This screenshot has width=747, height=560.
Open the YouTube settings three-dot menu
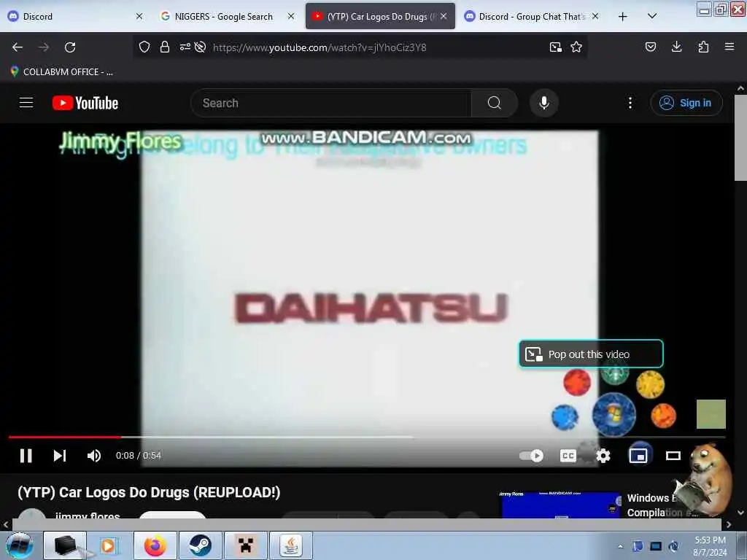click(x=630, y=103)
